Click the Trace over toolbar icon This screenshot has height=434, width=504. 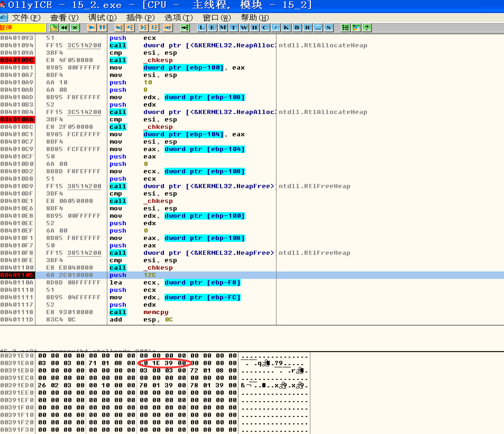click(x=154, y=28)
